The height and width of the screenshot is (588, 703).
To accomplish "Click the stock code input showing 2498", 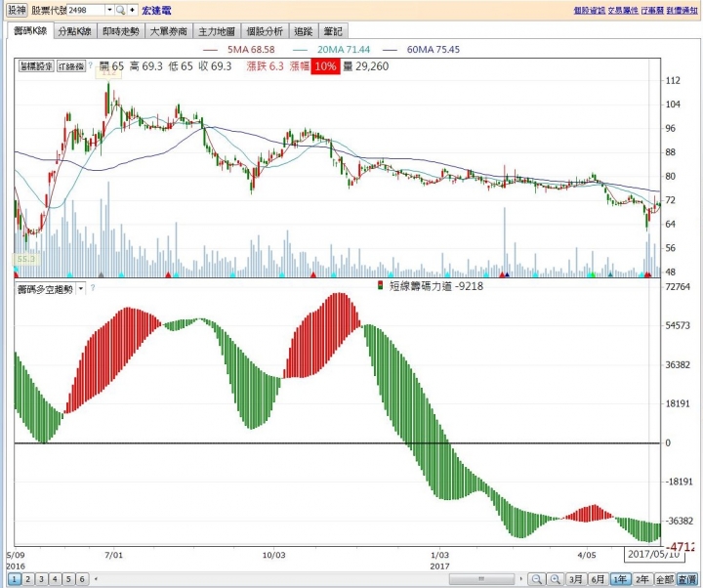I will point(86,10).
